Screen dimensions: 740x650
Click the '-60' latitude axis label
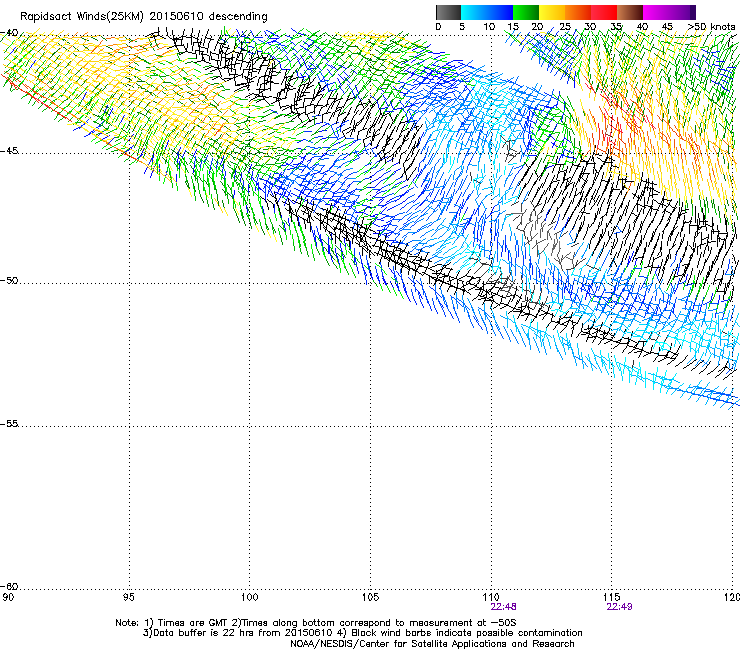[9, 586]
